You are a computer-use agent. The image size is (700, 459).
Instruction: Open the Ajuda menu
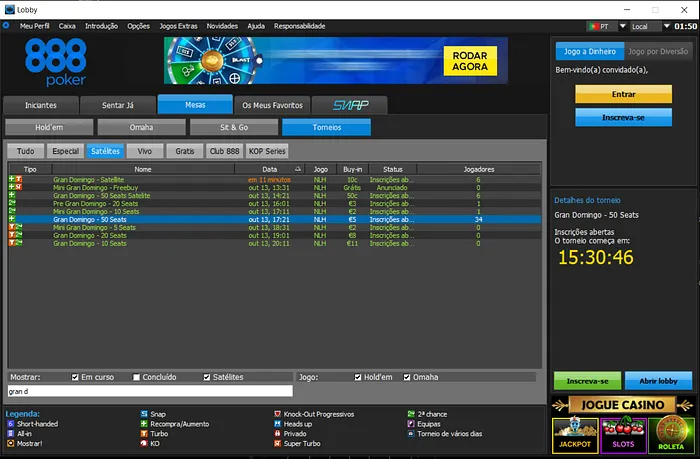[x=256, y=26]
